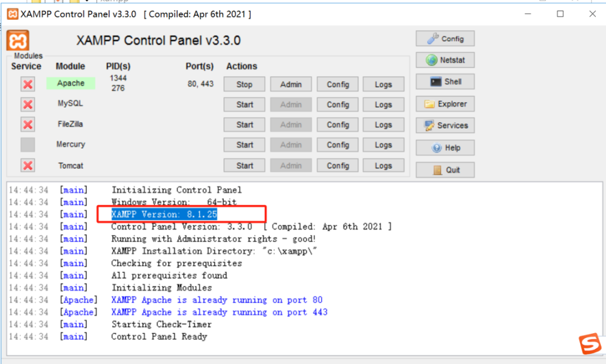View Mercury Logs
The width and height of the screenshot is (606, 364).
[383, 145]
